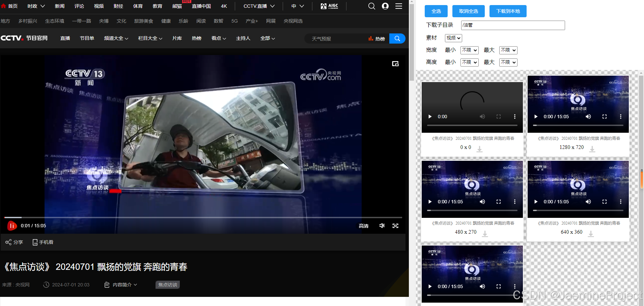Image resolution: width=644 pixels, height=306 pixels.
Task: Fullscreen the 480 x 270 thumbnail video
Action: (499, 202)
